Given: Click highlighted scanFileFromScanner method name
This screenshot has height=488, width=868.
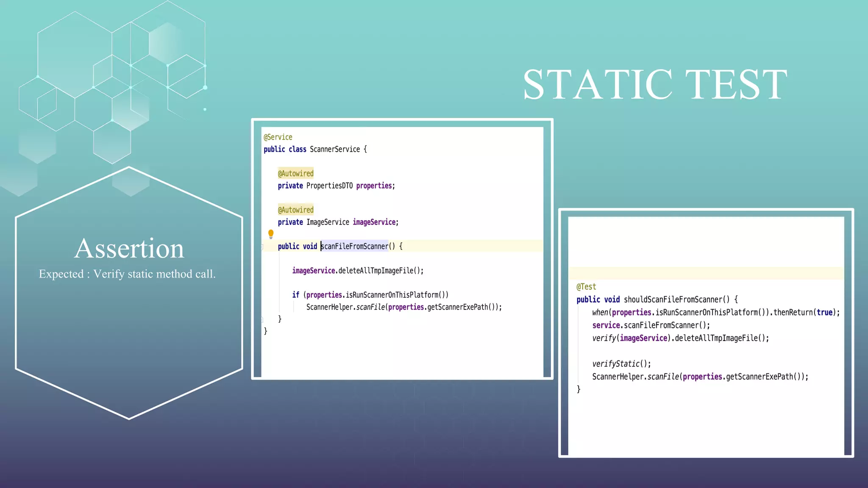Looking at the screenshot, I should [354, 246].
